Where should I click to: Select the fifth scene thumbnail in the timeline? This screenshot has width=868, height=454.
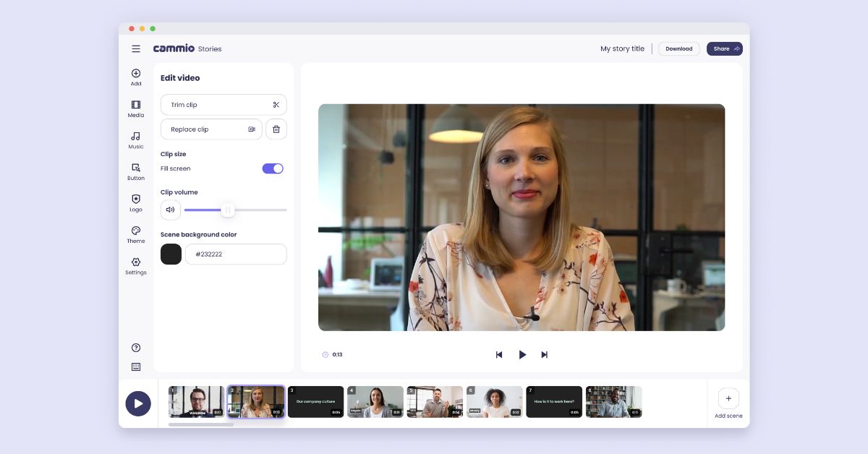[x=435, y=402]
